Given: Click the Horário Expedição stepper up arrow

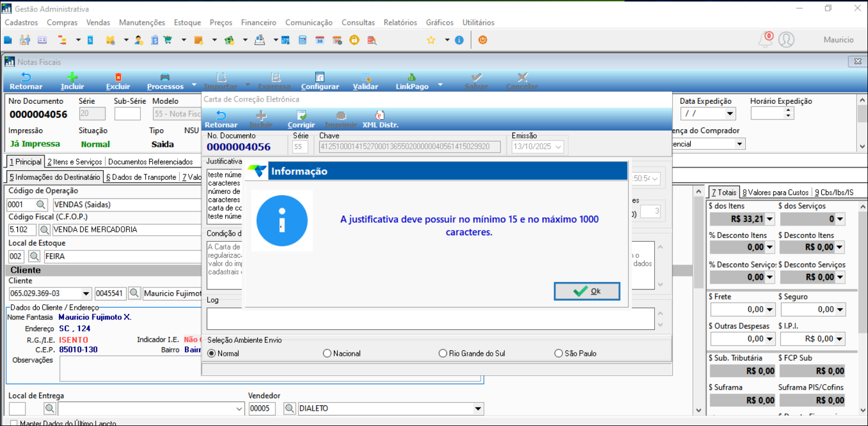Looking at the screenshot, I should point(788,110).
